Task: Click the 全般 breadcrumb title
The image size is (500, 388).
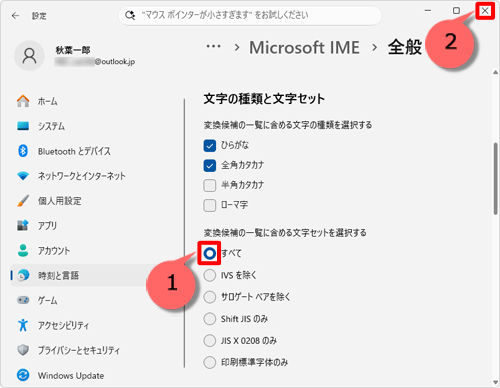Action: click(x=405, y=47)
